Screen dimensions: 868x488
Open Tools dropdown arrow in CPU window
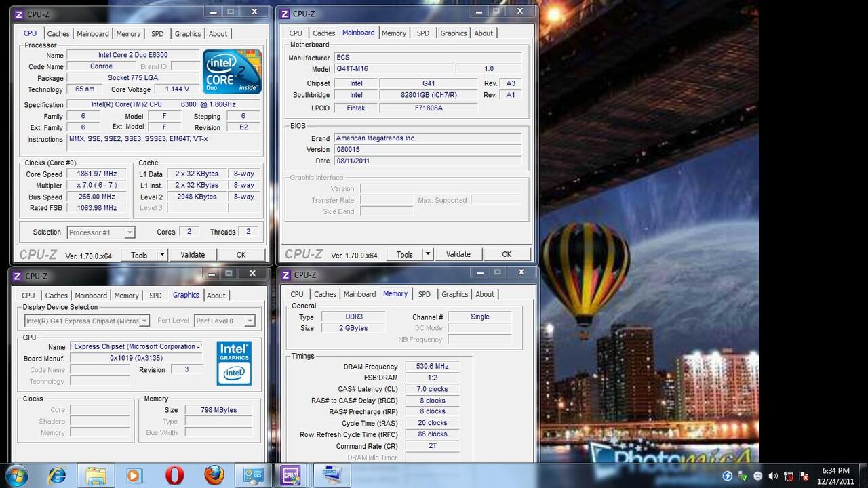tap(162, 255)
